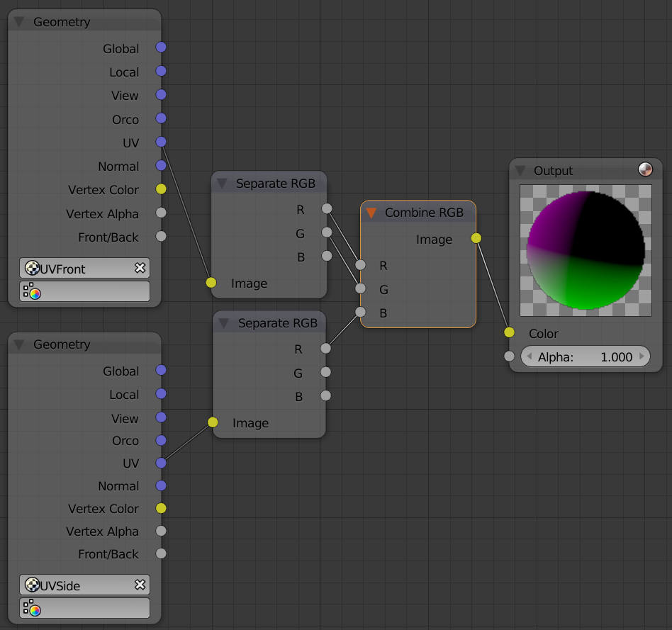This screenshot has height=630, width=672.
Task: Click Output node Color input socket
Action: (x=509, y=332)
